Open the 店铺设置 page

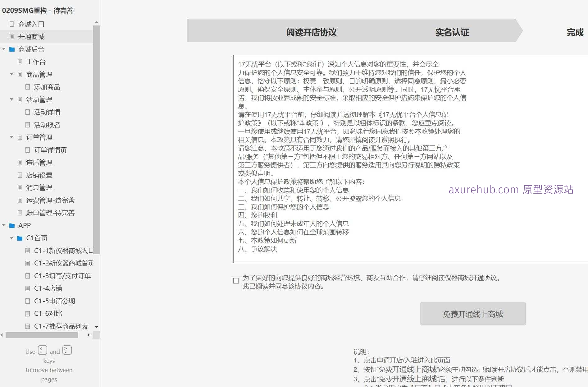(x=39, y=175)
